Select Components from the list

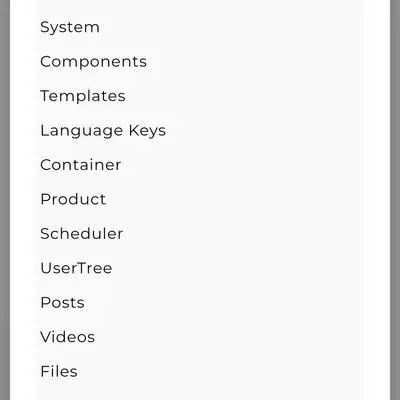pyautogui.click(x=93, y=62)
